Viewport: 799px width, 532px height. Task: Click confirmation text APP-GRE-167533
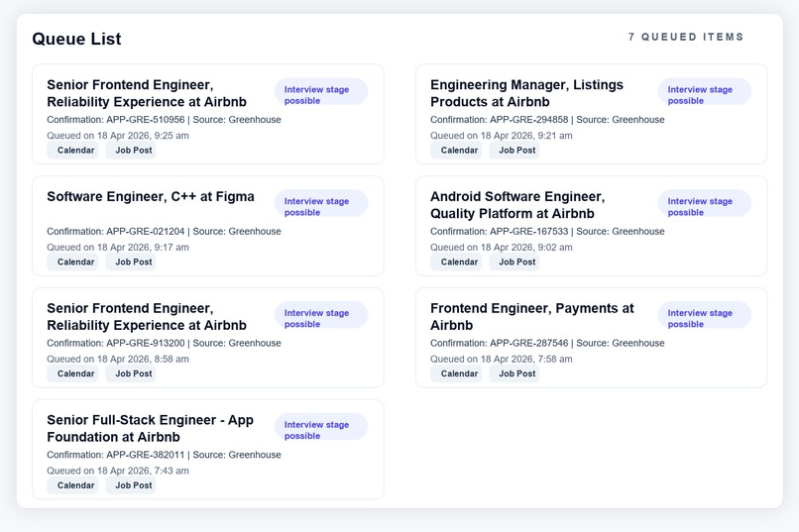529,231
